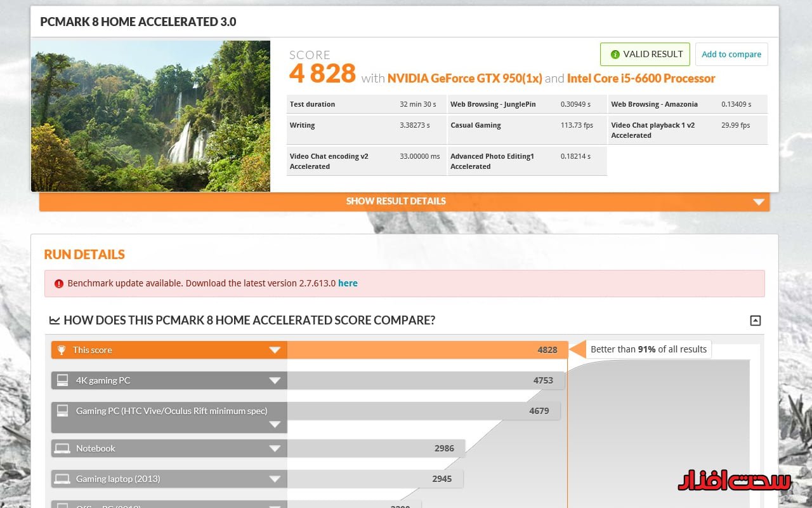Click the trophy icon beside This score
Screen dimensions: 812x508
pos(62,350)
